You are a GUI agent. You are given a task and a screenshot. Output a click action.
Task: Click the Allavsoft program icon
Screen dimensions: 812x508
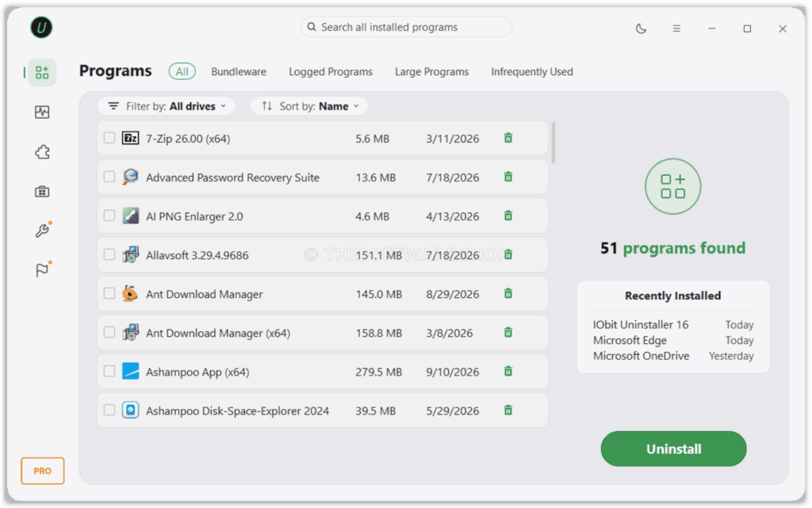(x=131, y=254)
